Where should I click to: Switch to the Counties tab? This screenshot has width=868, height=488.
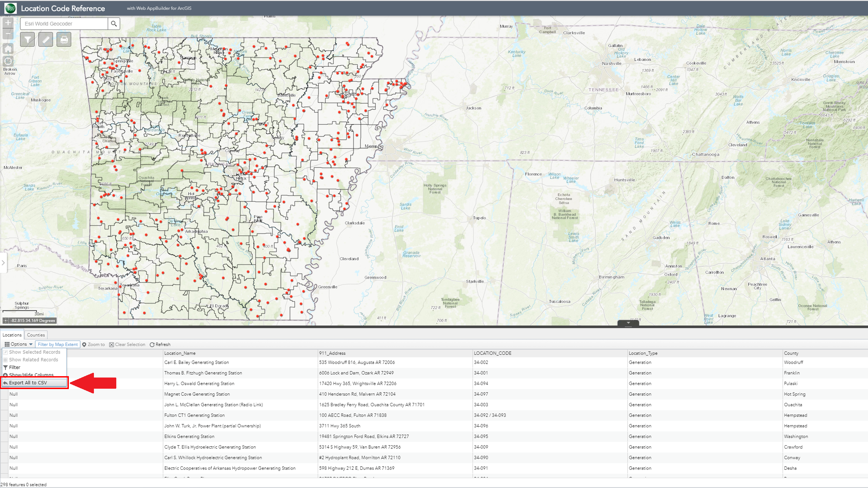[36, 335]
